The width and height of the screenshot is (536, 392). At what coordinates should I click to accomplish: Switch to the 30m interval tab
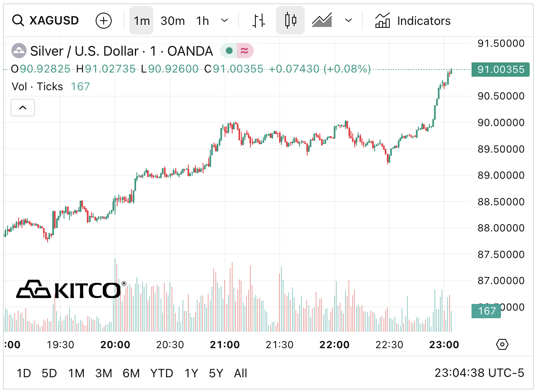[173, 20]
